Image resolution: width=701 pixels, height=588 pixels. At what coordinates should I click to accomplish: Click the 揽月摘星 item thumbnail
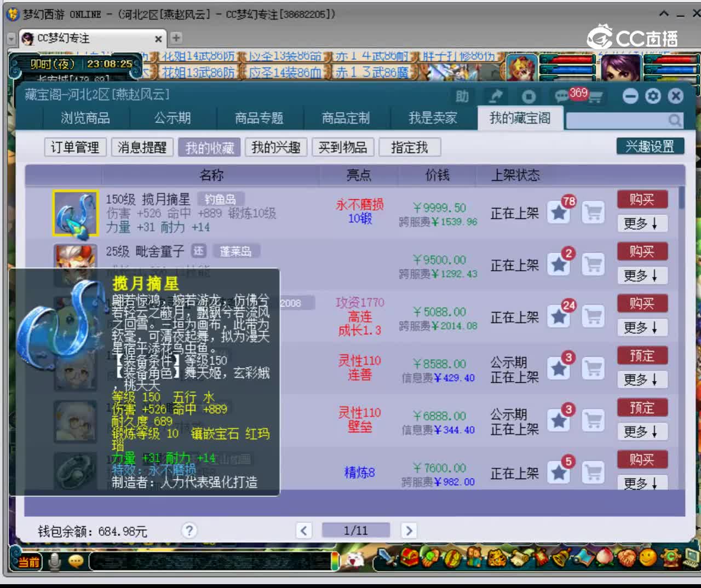coord(75,213)
